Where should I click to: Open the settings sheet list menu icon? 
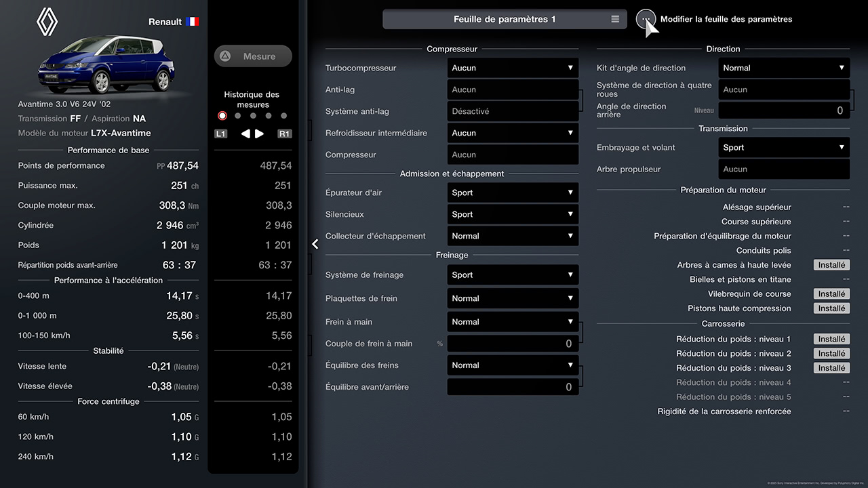click(x=615, y=19)
